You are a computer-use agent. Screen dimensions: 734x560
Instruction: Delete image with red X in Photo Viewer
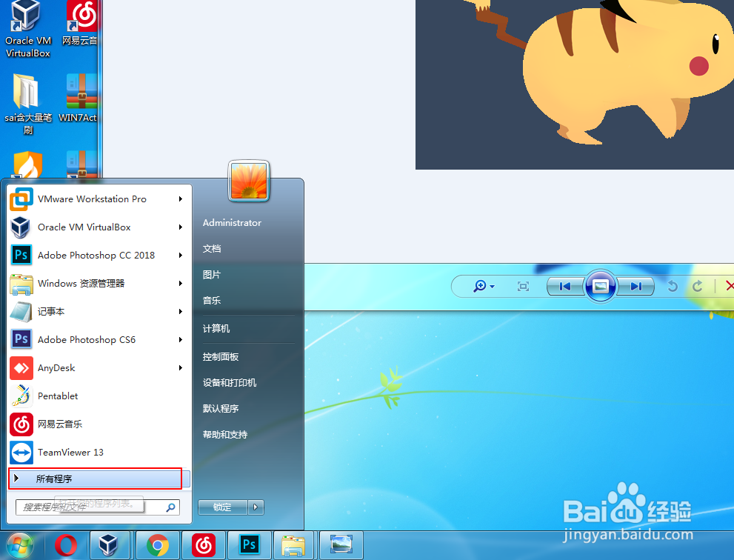[x=729, y=286]
